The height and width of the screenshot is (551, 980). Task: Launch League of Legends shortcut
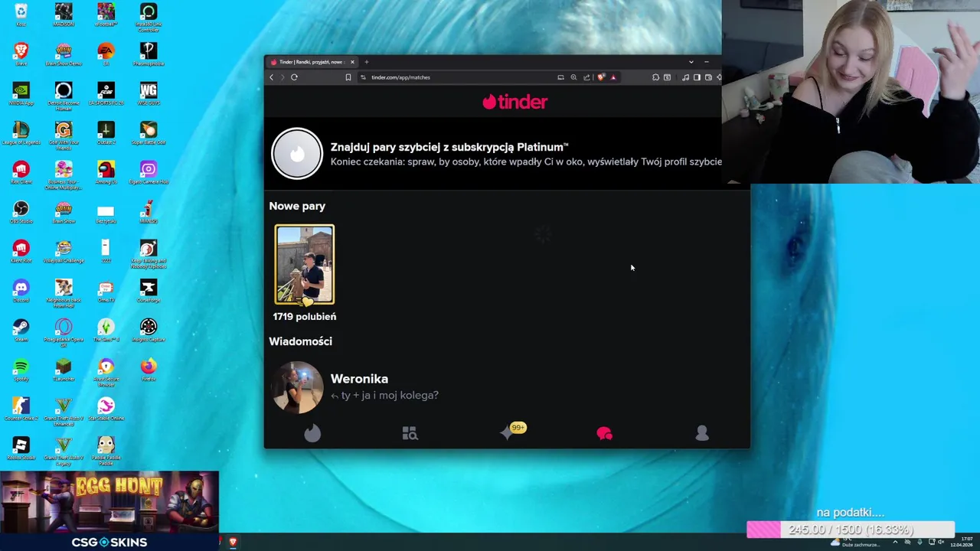click(x=21, y=134)
